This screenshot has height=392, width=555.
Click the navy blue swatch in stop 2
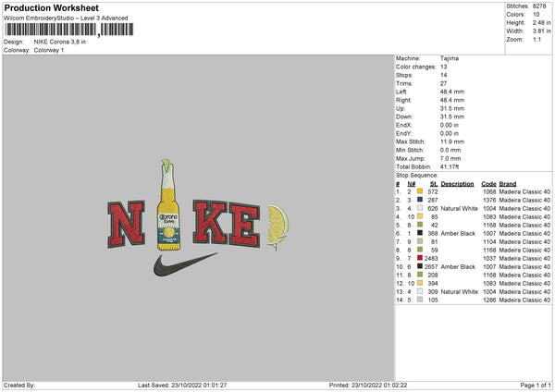(419, 200)
